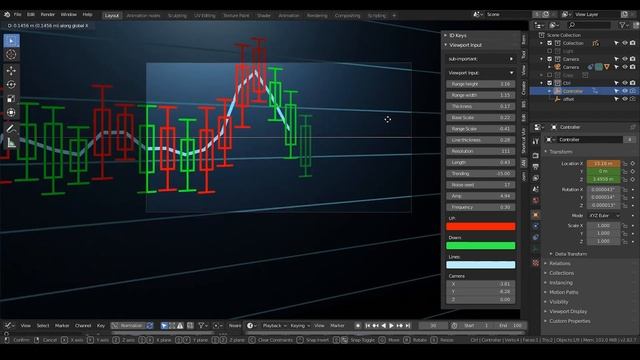Screen dimensions: 640x360
Task: Collapse the Viewport Input panel header
Action: coord(465,45)
